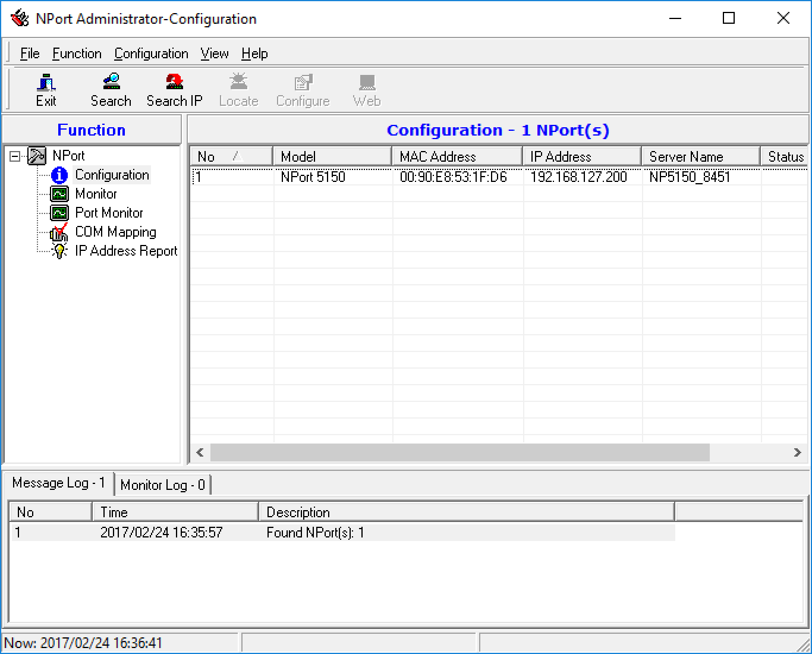Maximize the NPort Administrator window
The image size is (812, 654).
click(729, 18)
